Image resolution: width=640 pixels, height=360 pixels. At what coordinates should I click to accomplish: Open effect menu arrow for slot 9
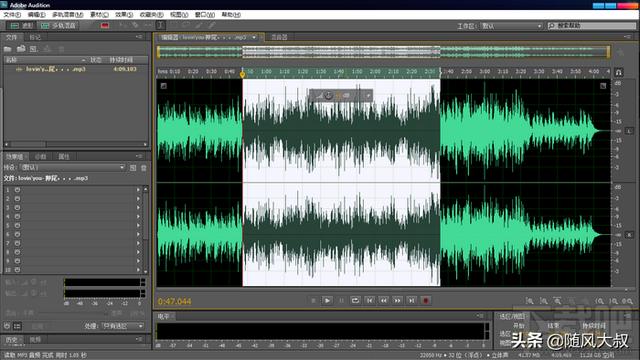[138, 261]
